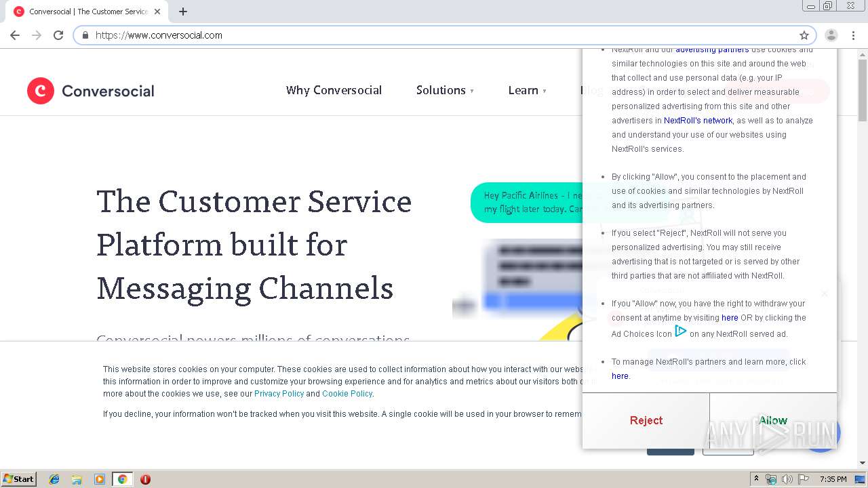
Task: Go back using the browser back arrow
Action: [x=15, y=35]
